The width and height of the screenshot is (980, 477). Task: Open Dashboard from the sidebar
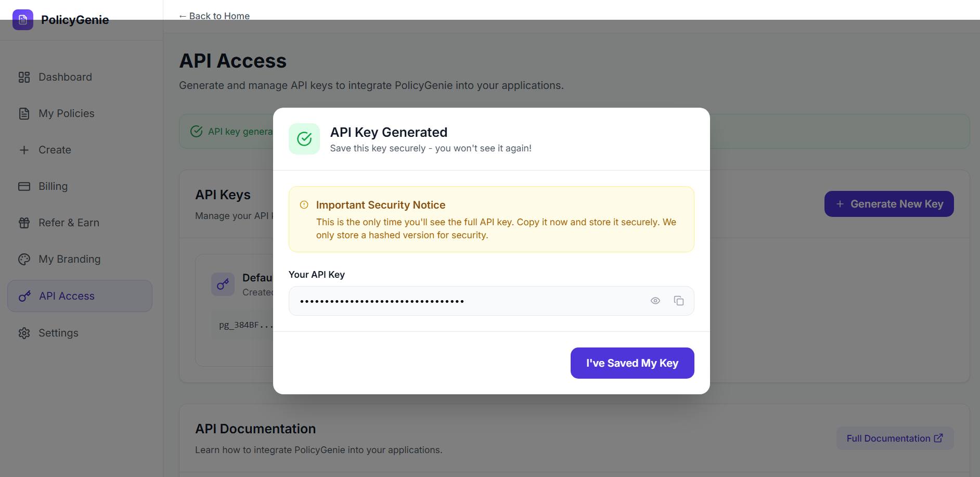tap(65, 77)
